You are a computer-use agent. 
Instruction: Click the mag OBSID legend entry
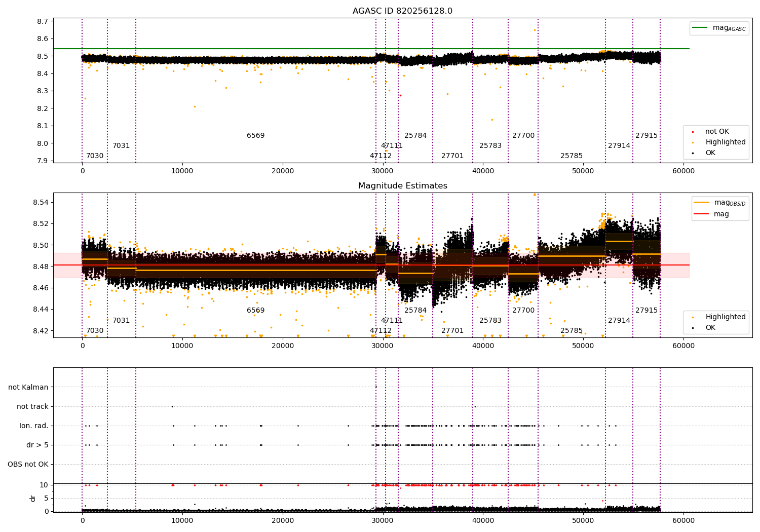(x=719, y=203)
